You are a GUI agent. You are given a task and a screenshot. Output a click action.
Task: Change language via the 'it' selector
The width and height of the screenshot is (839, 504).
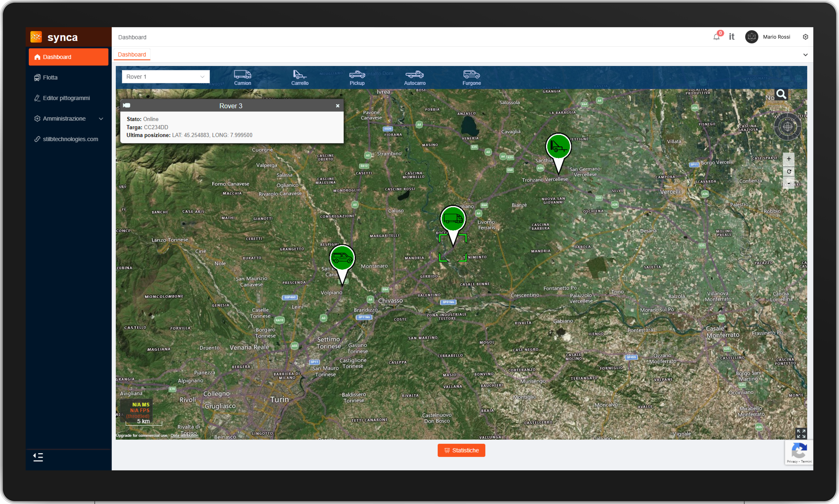[732, 37]
